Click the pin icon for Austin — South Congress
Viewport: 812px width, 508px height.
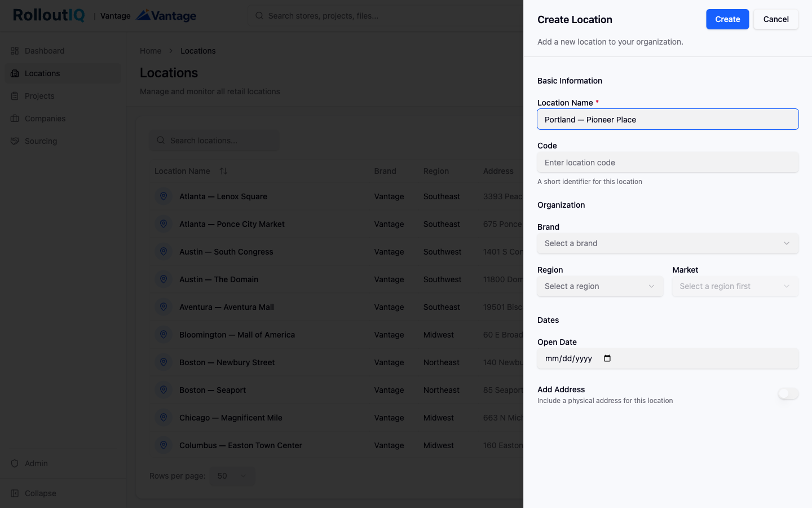164,252
